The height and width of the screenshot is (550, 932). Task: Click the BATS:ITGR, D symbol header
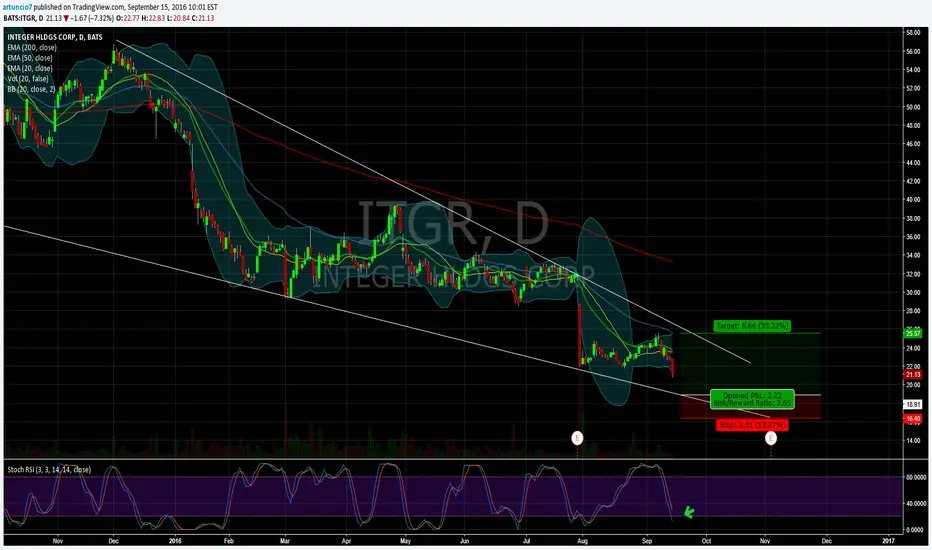point(23,18)
